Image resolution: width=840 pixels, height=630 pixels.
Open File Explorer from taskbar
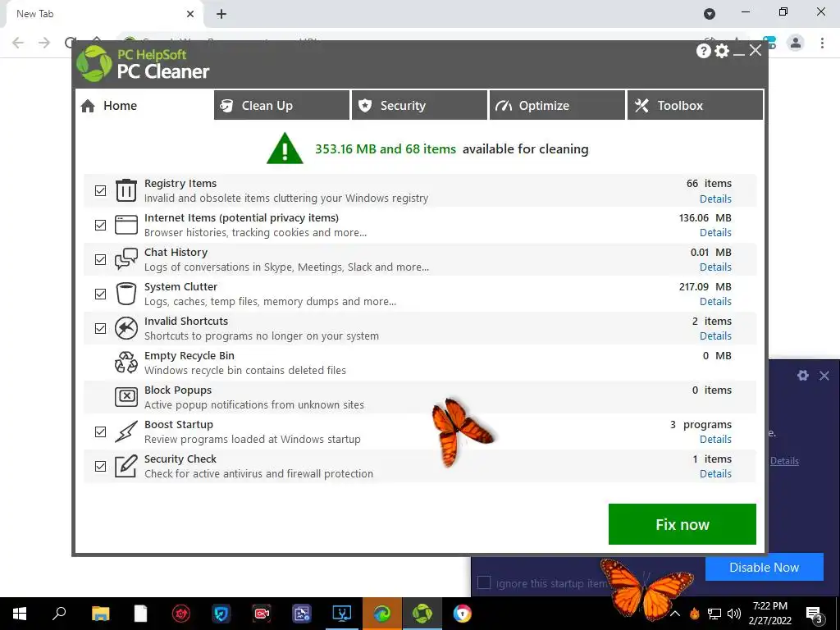pyautogui.click(x=100, y=614)
